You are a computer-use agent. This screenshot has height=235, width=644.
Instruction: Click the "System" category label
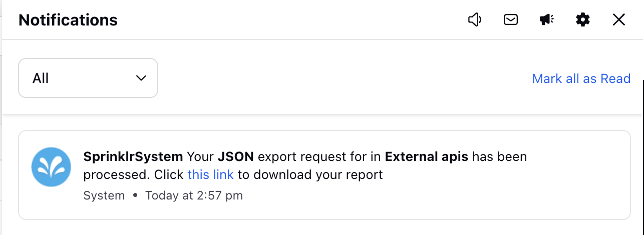point(104,195)
